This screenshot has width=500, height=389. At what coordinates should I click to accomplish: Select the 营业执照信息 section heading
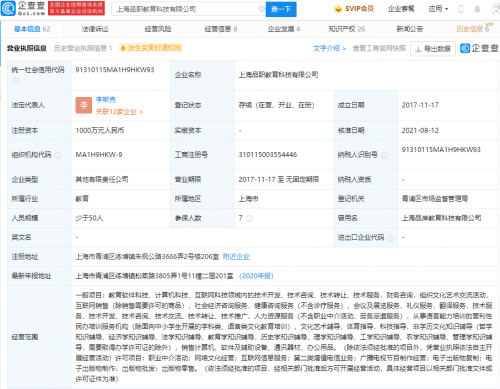(27, 48)
